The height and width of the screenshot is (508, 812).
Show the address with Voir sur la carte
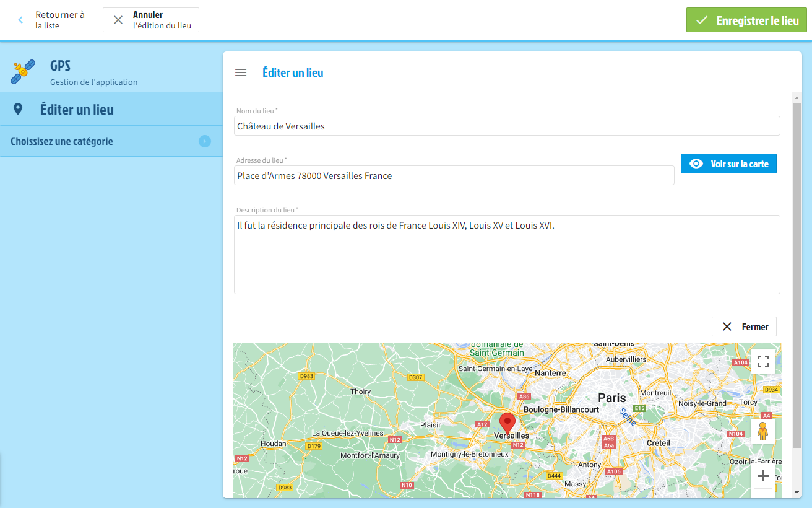728,164
